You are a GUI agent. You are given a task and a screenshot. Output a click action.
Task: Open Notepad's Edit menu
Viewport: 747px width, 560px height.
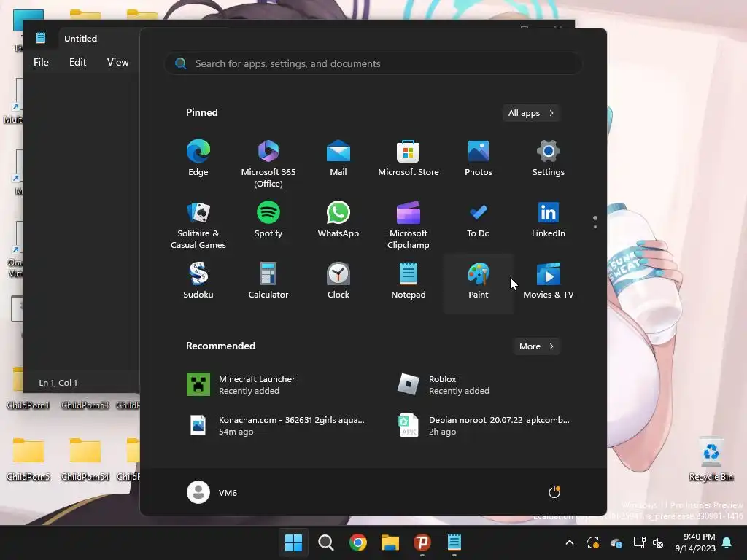click(x=77, y=63)
